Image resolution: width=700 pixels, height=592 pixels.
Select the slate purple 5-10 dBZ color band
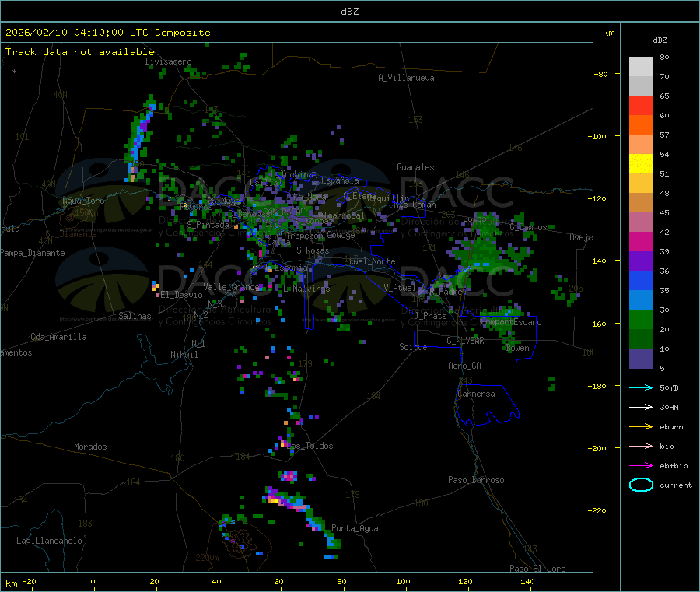[641, 359]
